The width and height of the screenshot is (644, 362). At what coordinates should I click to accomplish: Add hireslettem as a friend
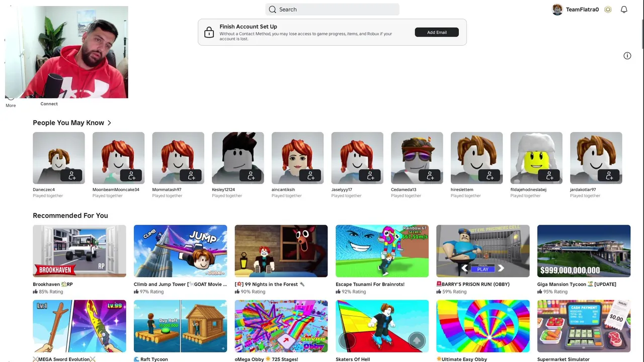click(490, 175)
